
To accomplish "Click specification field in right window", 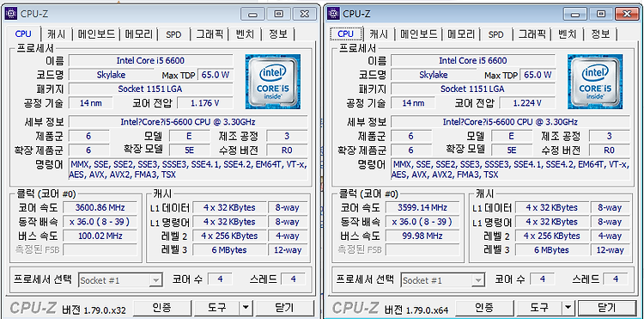I will (x=511, y=122).
